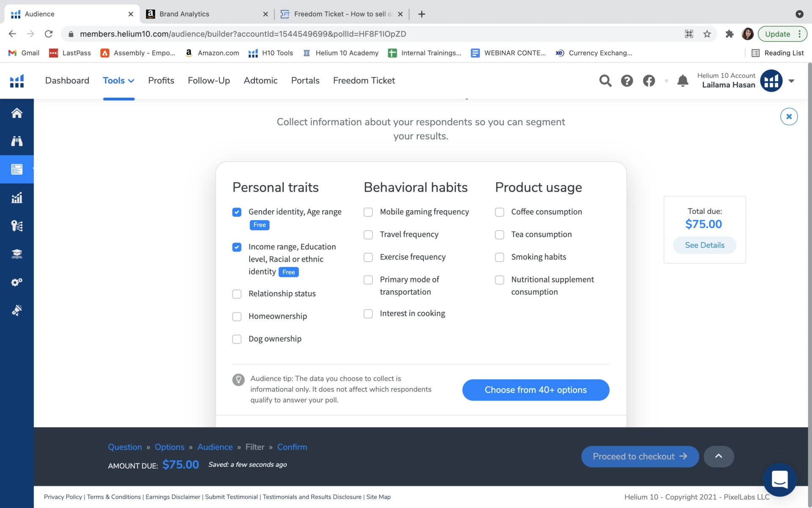Open the help question mark icon
Viewport: 812px width, 508px height.
click(627, 80)
